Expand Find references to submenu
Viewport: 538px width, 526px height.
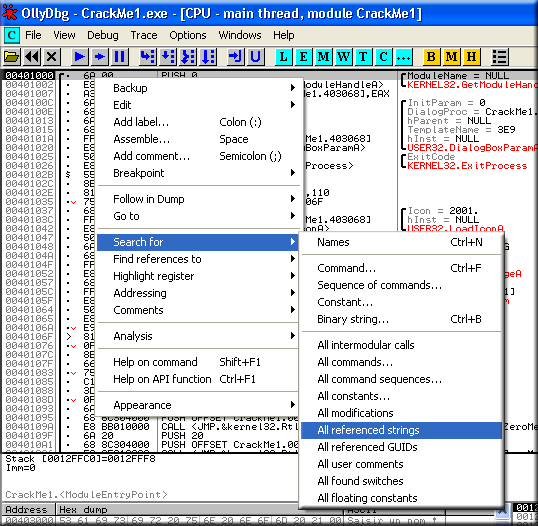(x=198, y=259)
